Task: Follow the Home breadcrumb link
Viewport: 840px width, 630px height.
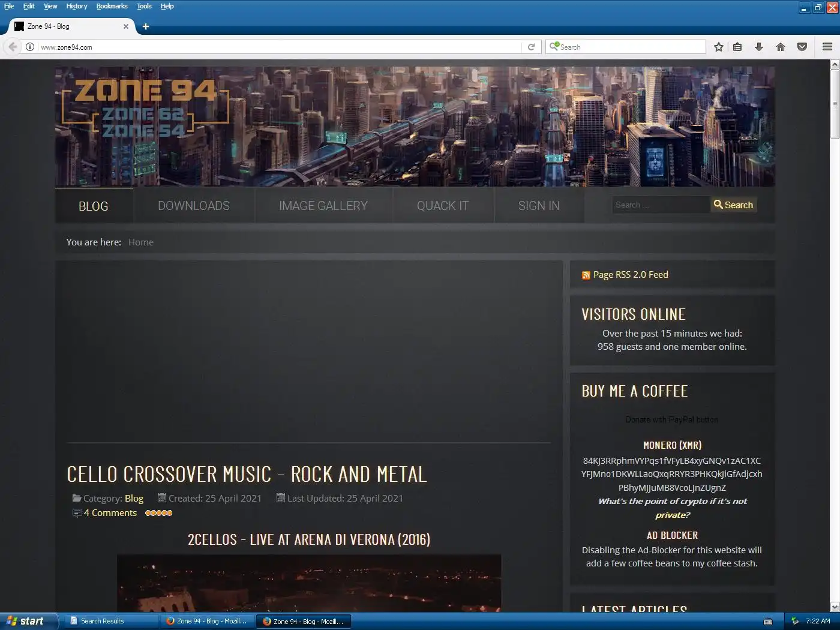Action: click(141, 242)
